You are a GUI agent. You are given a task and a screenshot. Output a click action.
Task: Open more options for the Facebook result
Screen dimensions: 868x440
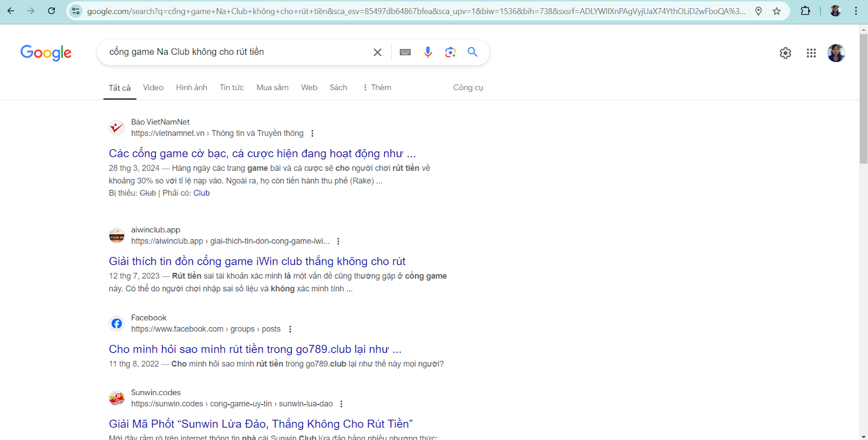click(290, 329)
